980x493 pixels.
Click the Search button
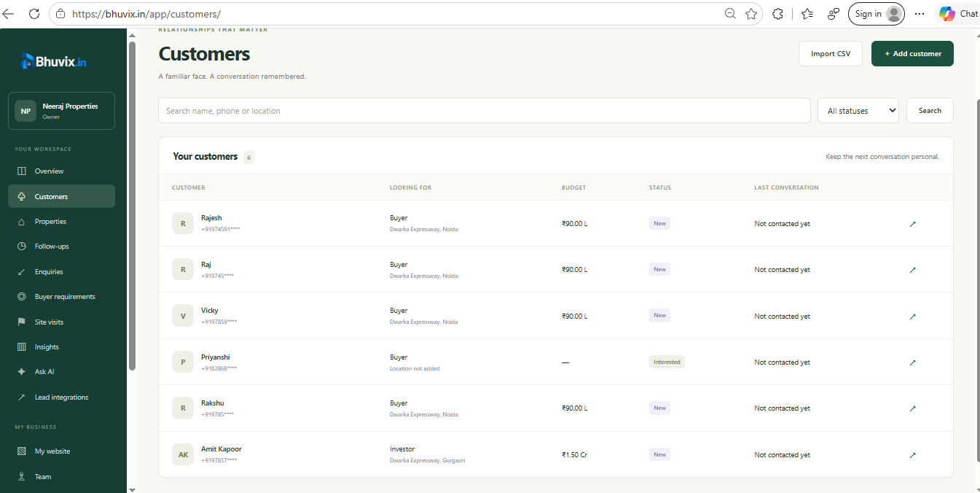pyautogui.click(x=930, y=111)
